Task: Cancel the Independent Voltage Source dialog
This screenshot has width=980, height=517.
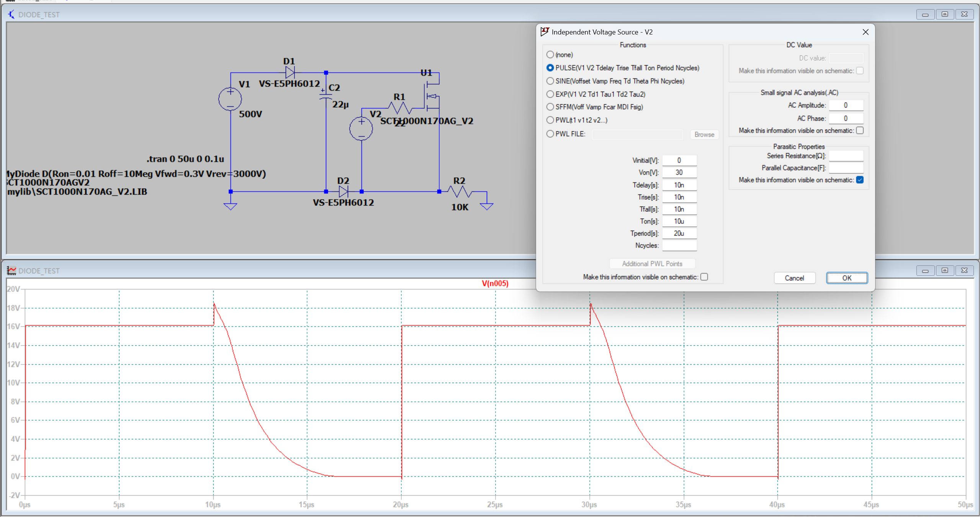Action: pyautogui.click(x=794, y=278)
